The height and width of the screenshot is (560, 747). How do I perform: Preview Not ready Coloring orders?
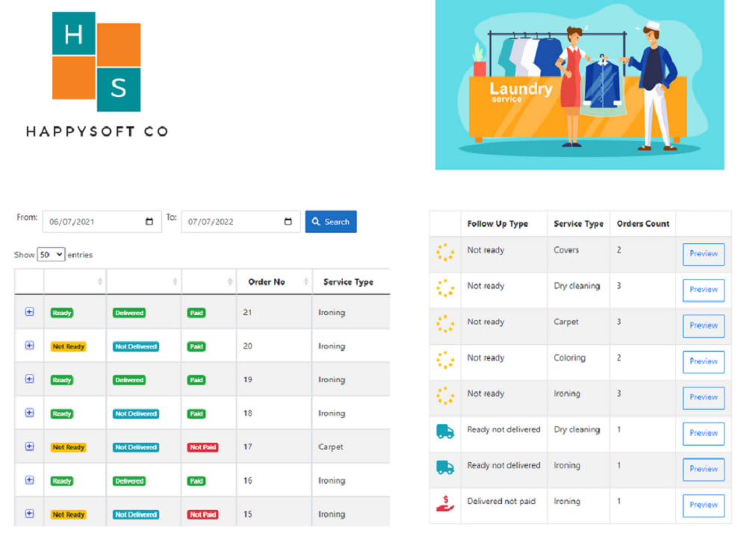click(x=703, y=361)
